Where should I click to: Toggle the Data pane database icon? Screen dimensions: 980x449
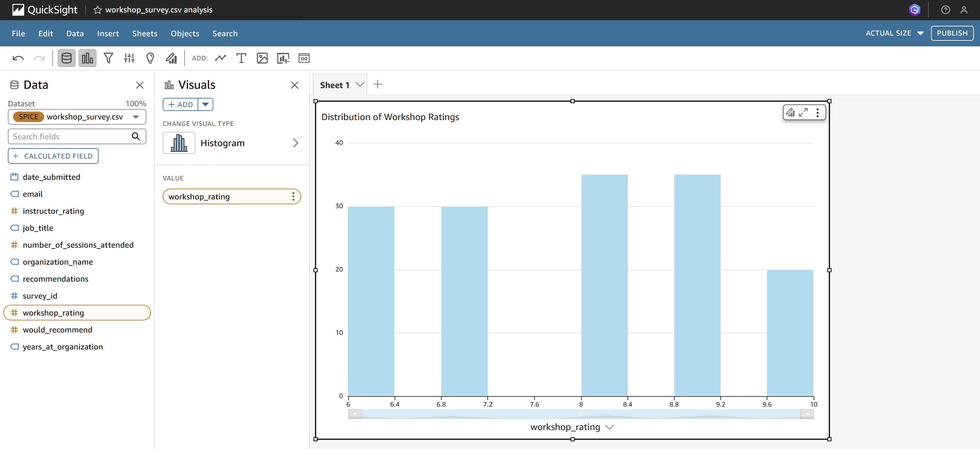(x=67, y=58)
